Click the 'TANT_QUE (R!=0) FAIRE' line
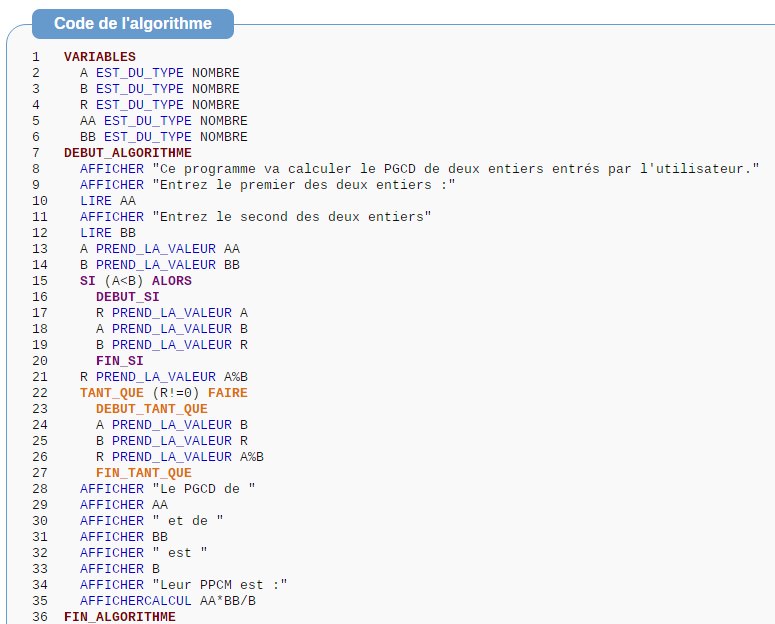This screenshot has height=624, width=775. pos(164,393)
